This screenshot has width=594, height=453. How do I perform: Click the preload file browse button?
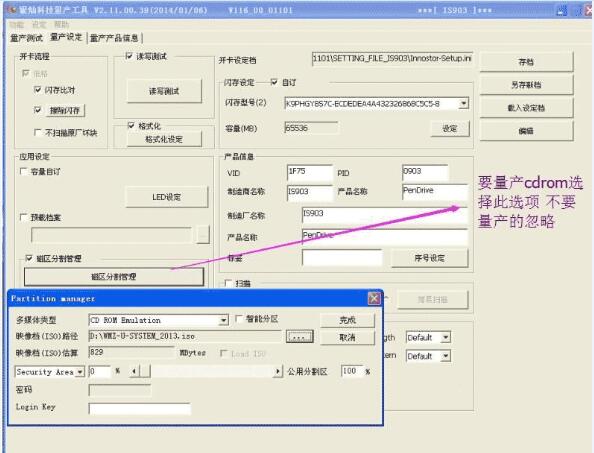click(x=203, y=235)
